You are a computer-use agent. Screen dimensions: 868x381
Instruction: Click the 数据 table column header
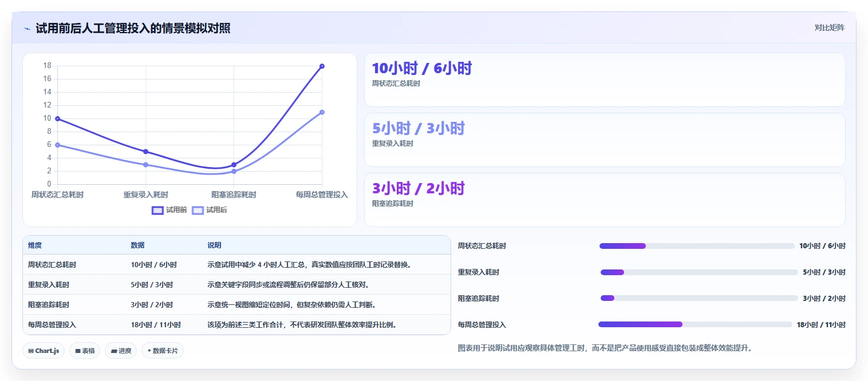pyautogui.click(x=137, y=245)
